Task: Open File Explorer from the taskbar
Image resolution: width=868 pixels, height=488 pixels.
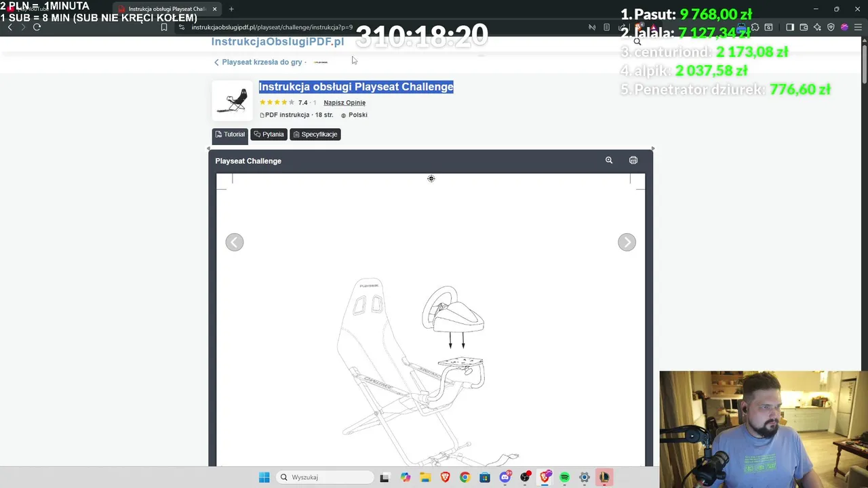Action: 425,477
